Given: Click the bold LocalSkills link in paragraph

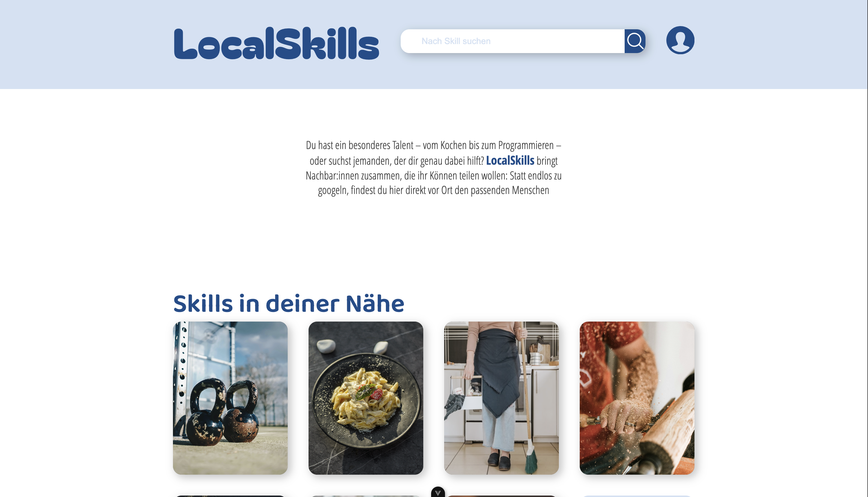Looking at the screenshot, I should [510, 160].
